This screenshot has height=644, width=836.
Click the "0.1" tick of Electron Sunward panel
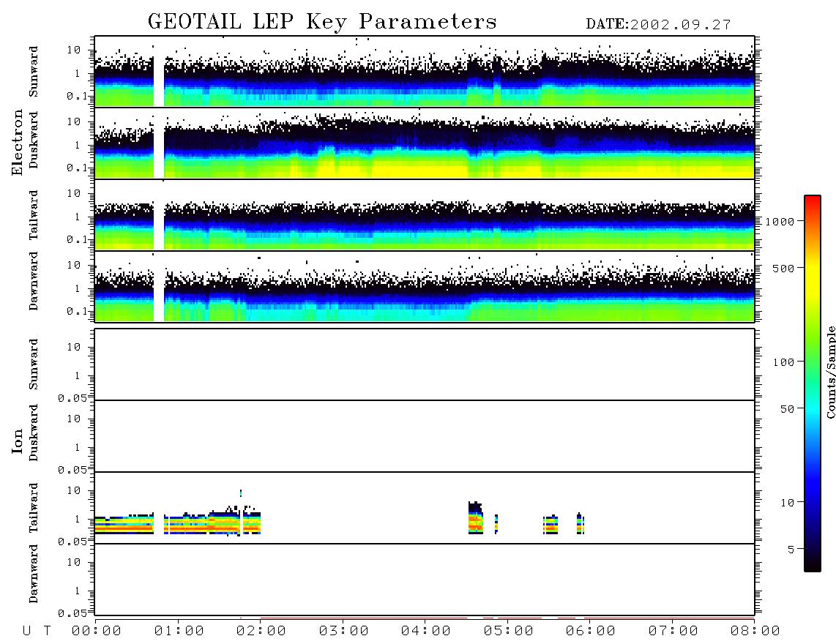(x=77, y=96)
